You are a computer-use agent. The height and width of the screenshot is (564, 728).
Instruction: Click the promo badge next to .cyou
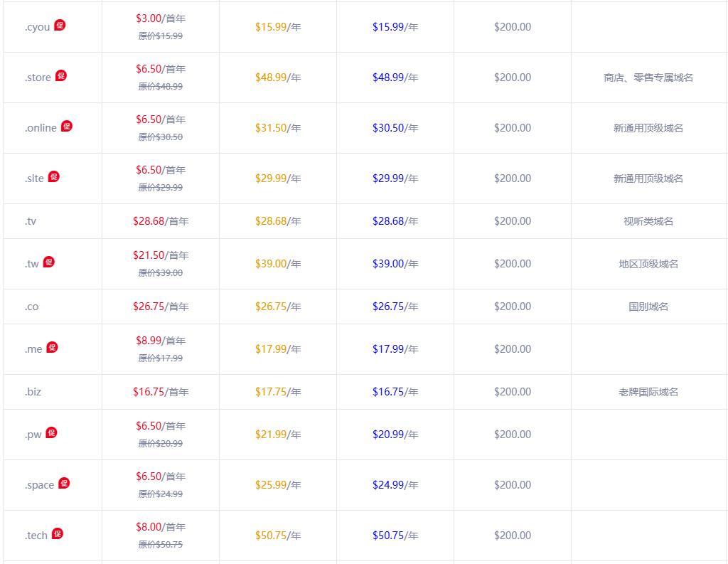pos(60,25)
